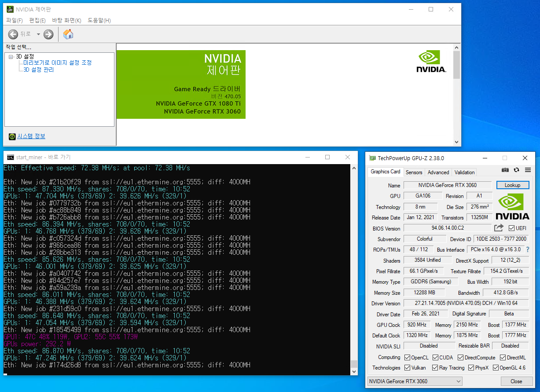Click the Bandwidth value 412.8 GB/s
This screenshot has width=540, height=392.
click(x=506, y=293)
